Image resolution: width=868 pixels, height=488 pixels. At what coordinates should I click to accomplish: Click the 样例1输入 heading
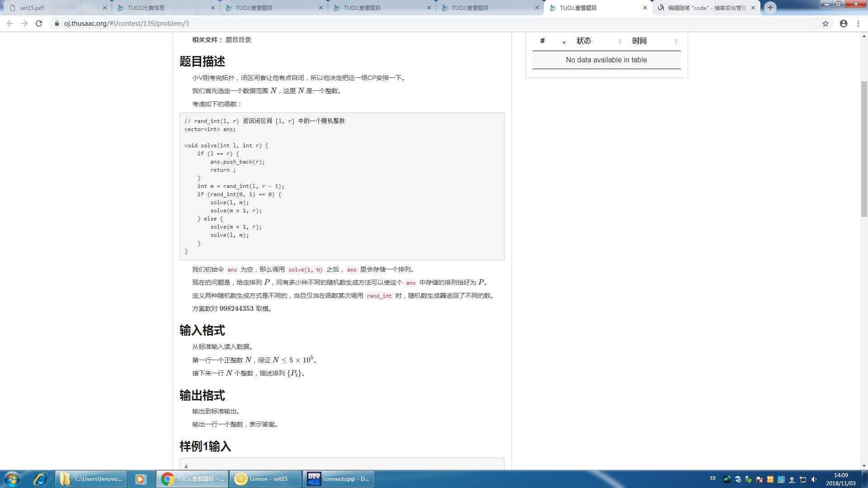coord(205,446)
